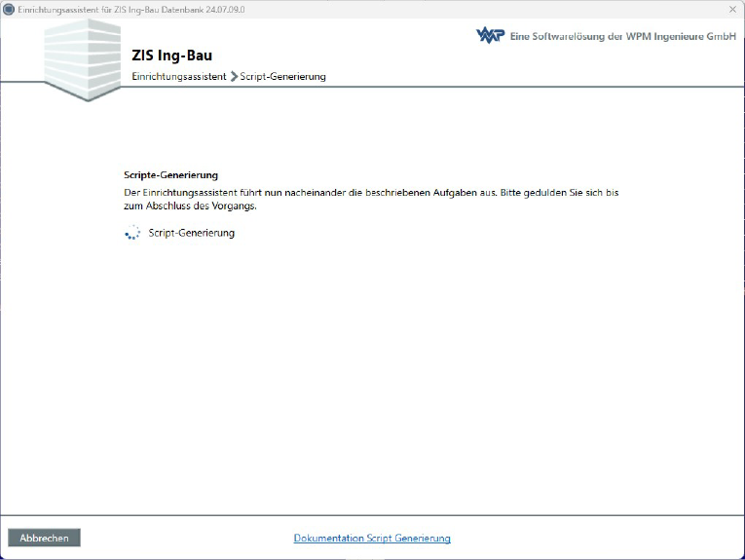
Task: Select the Einrichtungsassistent breadcrumb
Action: 179,77
